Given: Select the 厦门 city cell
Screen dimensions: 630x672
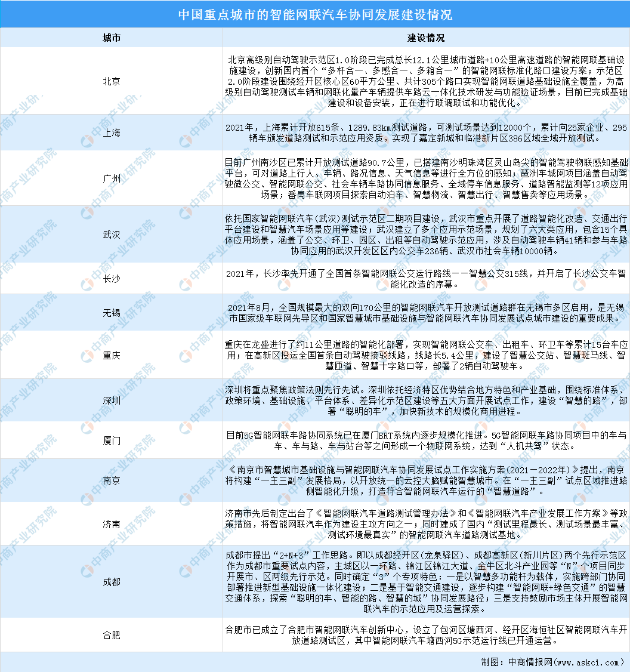Looking at the screenshot, I should [112, 440].
